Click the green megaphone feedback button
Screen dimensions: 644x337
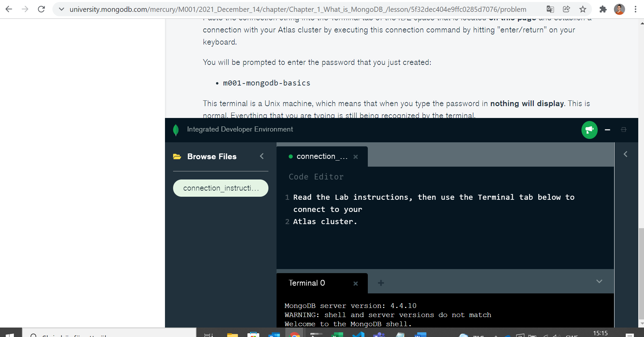(x=589, y=130)
